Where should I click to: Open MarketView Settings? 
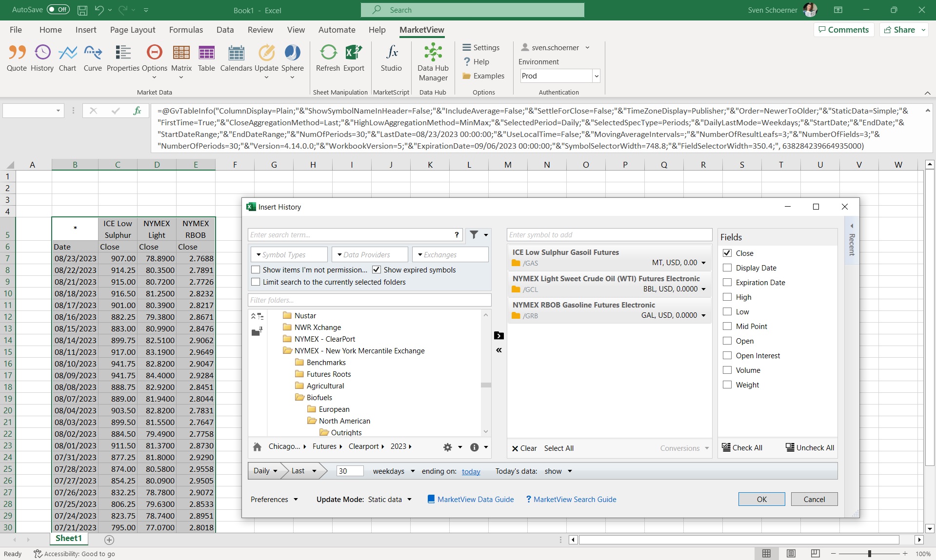click(481, 47)
